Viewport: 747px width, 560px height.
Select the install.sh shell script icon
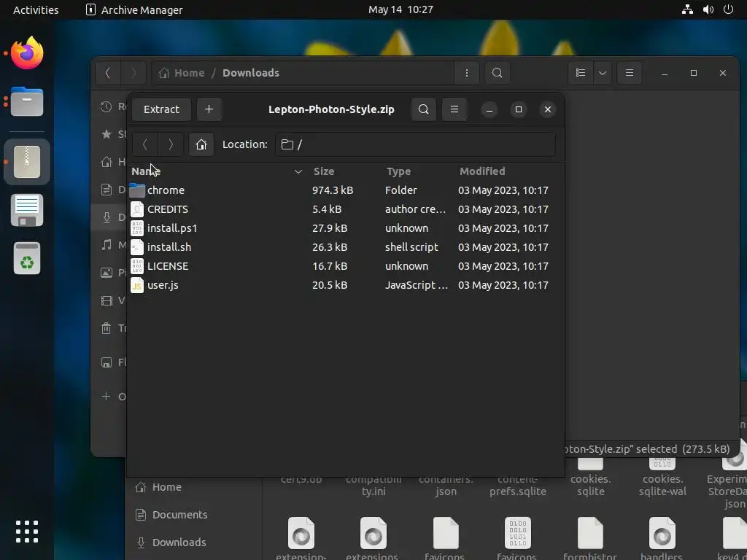137,247
